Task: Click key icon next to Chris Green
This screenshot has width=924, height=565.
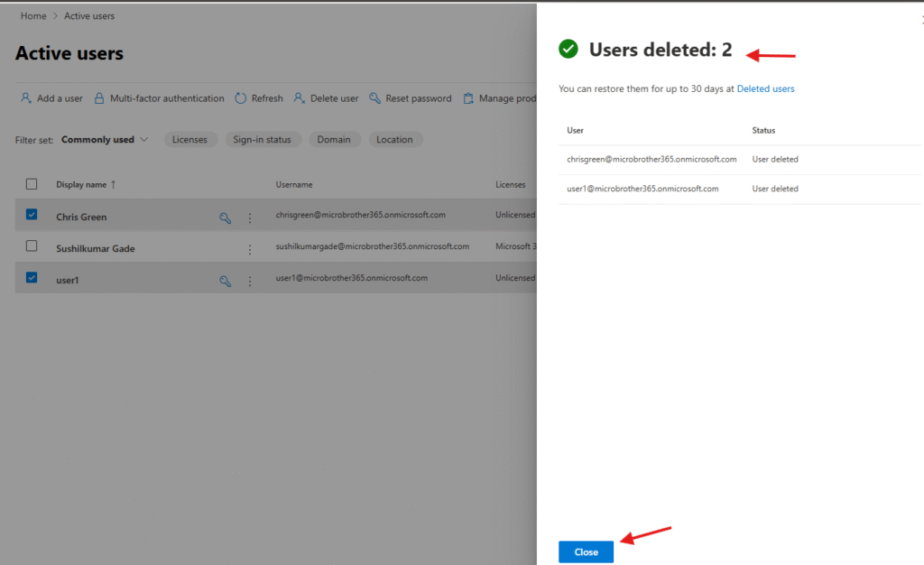Action: [226, 218]
